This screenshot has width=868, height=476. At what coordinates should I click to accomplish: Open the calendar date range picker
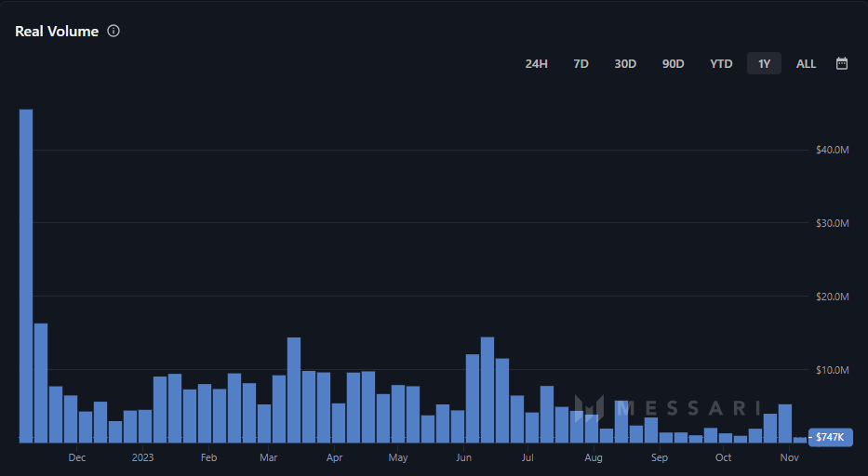841,63
